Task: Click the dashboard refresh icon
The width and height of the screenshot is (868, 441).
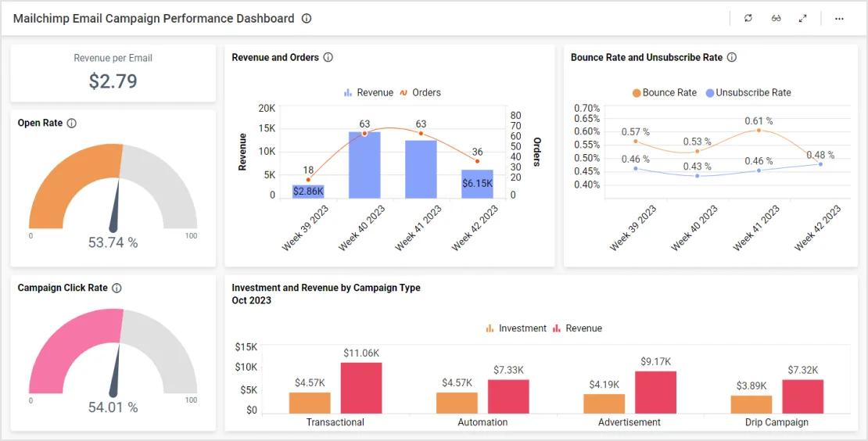Action: [748, 18]
